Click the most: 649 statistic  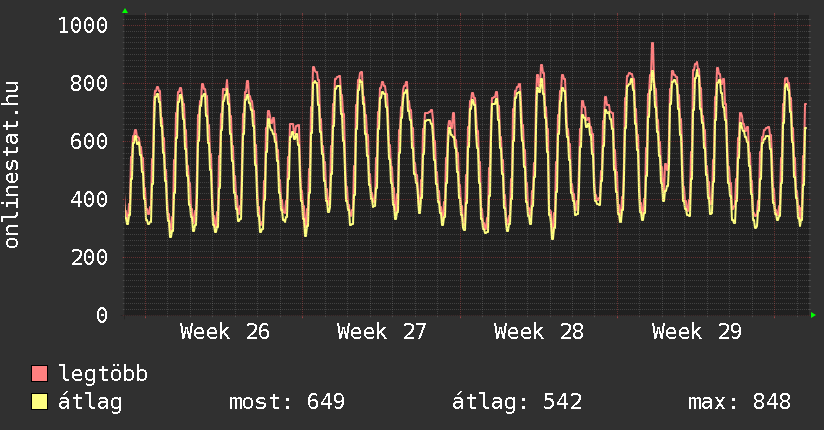point(287,402)
